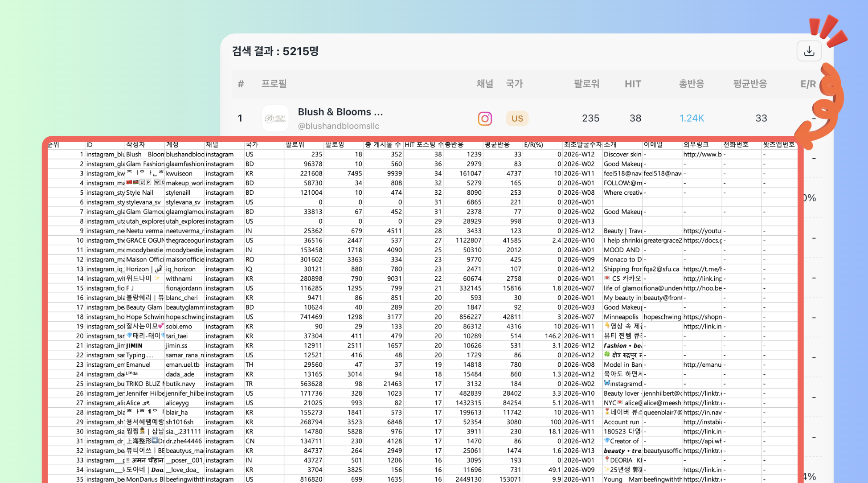This screenshot has width=868, height=483.
Task: Sort by 총반응 column header
Action: point(691,84)
